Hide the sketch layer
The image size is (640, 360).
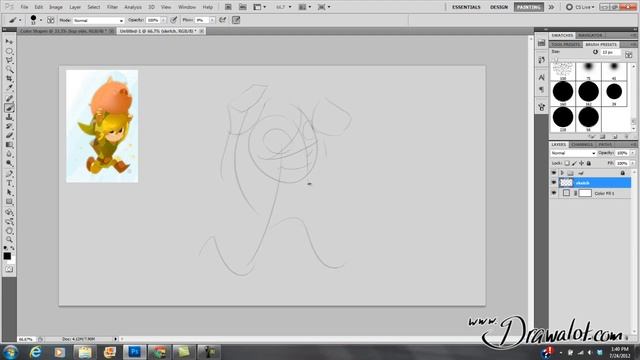click(554, 183)
